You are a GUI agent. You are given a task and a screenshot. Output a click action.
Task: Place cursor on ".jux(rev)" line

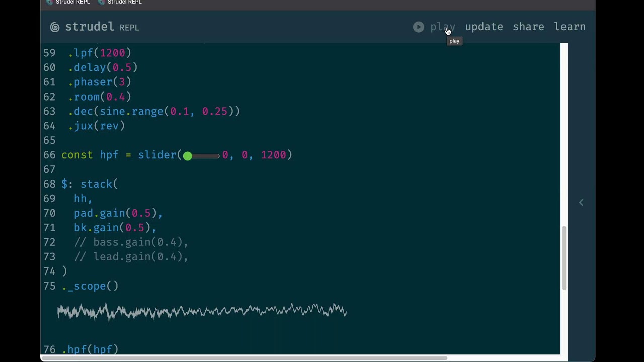coord(97,126)
